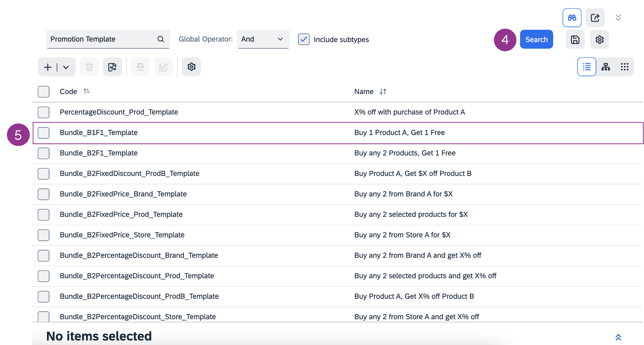The image size is (644, 345).
Task: Click the binoculars advanced search icon
Action: click(572, 18)
